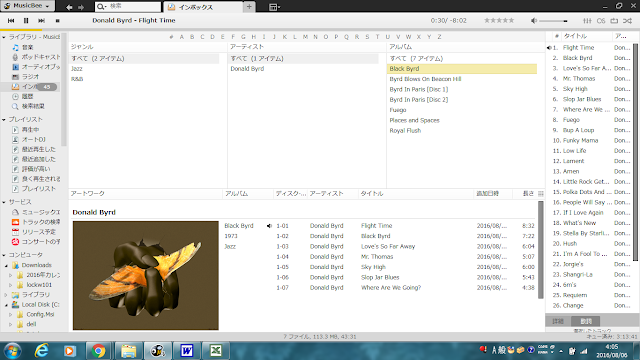Viewport: 640px width, 360px height.
Task: Open リリース予定 service
Action: click(x=34, y=232)
